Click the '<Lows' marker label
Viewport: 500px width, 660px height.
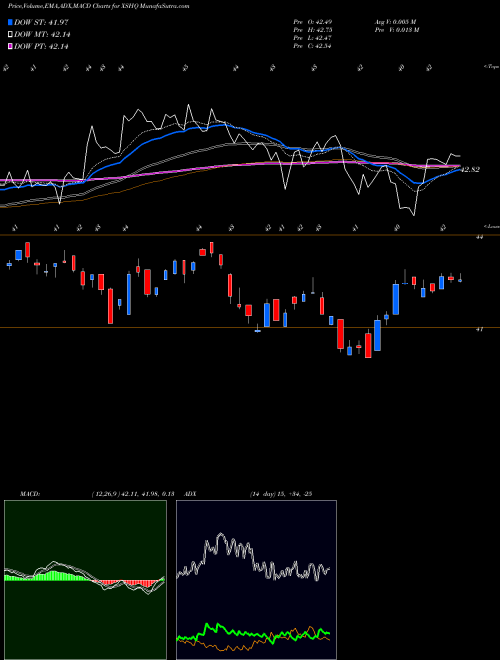(x=491, y=226)
